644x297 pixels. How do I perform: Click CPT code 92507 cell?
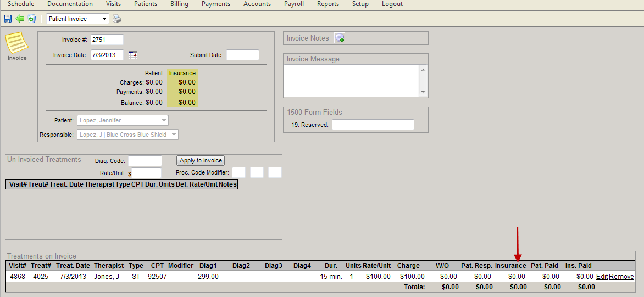pos(157,277)
